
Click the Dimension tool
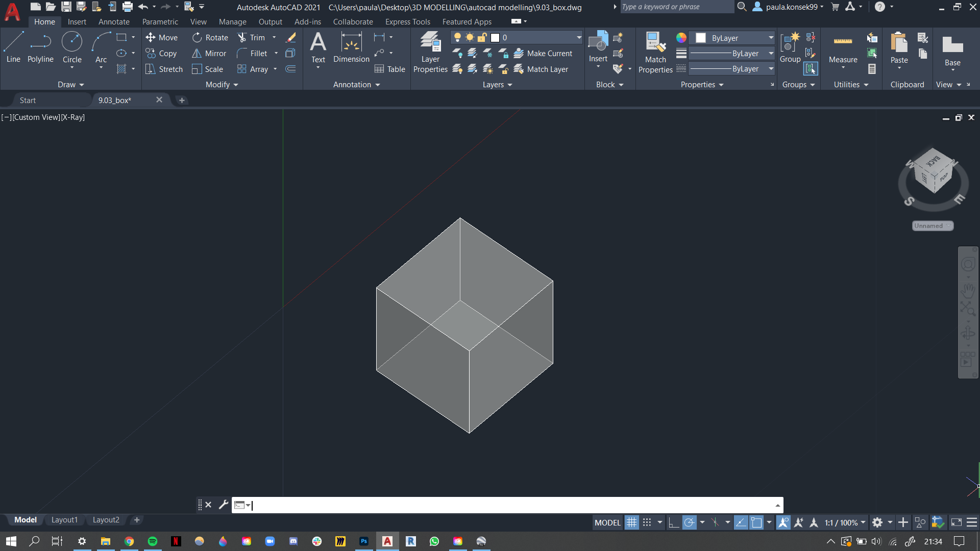pos(351,47)
